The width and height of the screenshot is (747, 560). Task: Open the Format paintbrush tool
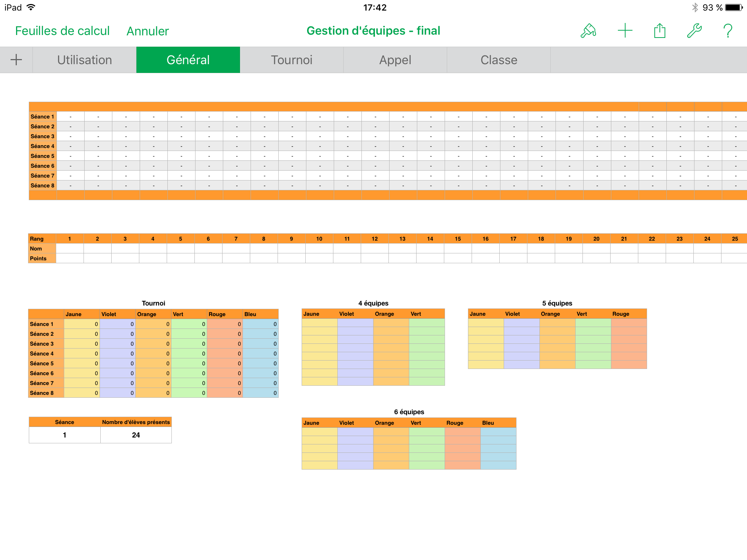pyautogui.click(x=588, y=31)
